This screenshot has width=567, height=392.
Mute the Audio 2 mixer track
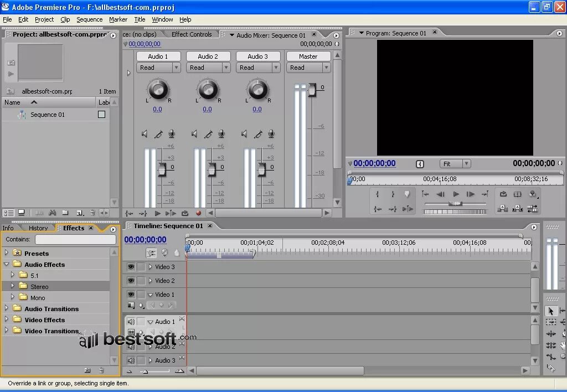tap(194, 134)
